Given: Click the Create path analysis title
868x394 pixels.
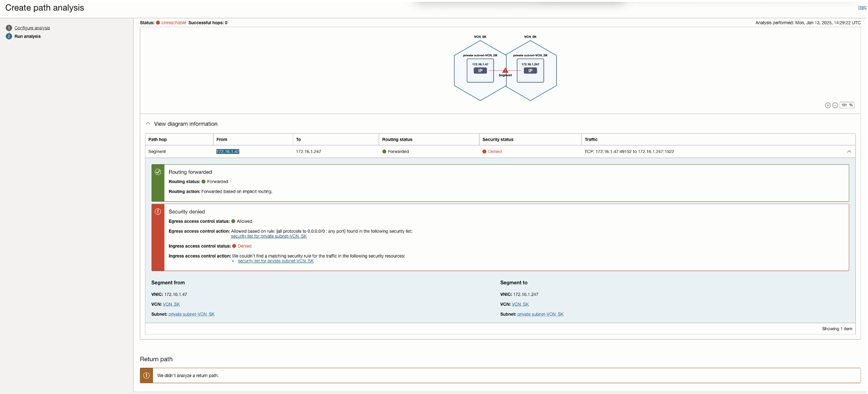Looking at the screenshot, I should pyautogui.click(x=45, y=8).
